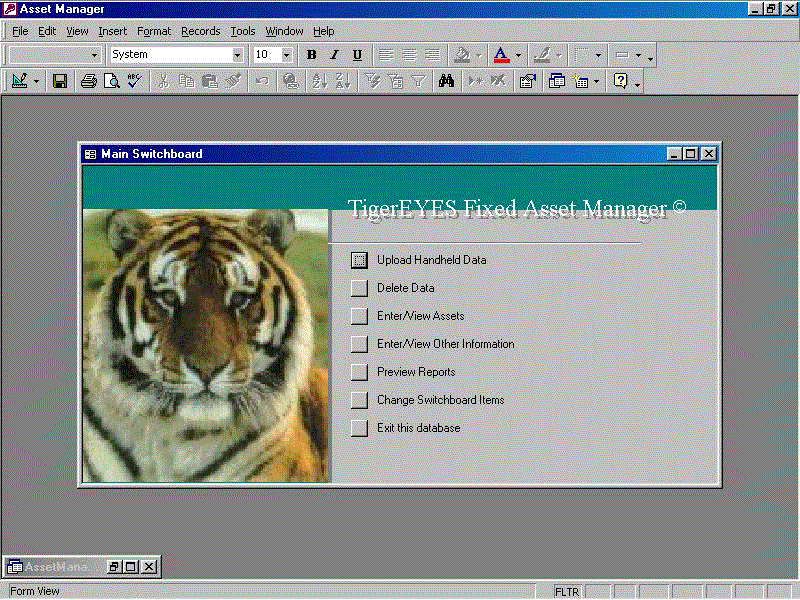Open Line Color dropdown arrow

click(x=558, y=55)
